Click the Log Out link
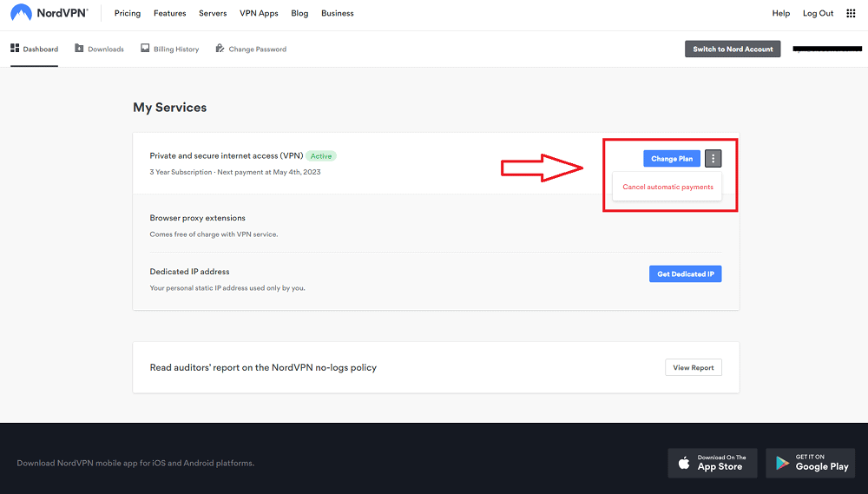Image resolution: width=868 pixels, height=494 pixels. coord(819,13)
